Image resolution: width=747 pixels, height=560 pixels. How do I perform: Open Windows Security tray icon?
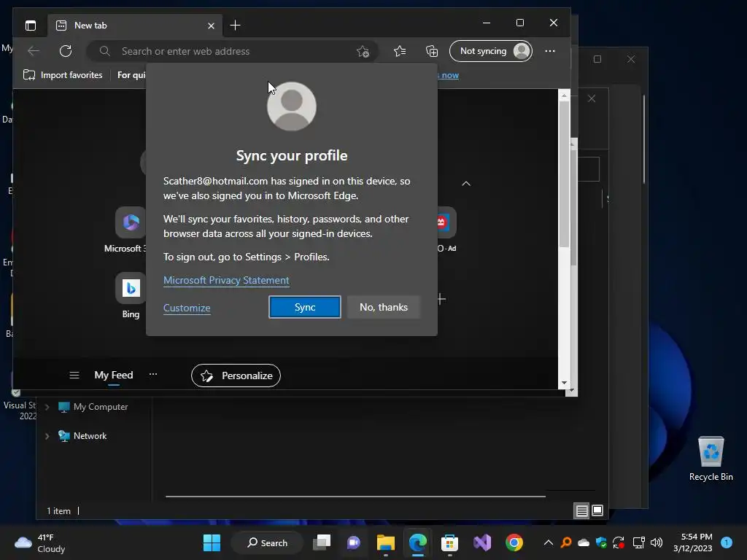[x=601, y=542]
